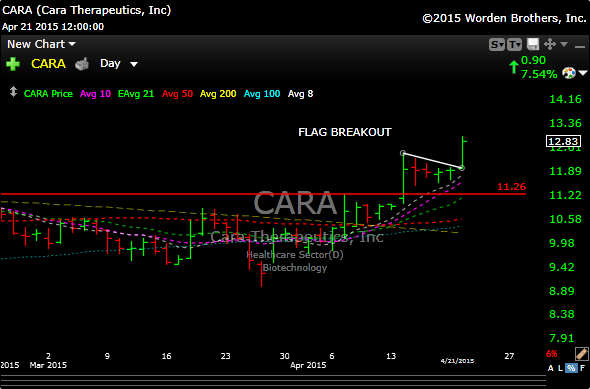Click the red horizontal 11.26 price line
The height and width of the screenshot is (389, 590).
[x=263, y=194]
